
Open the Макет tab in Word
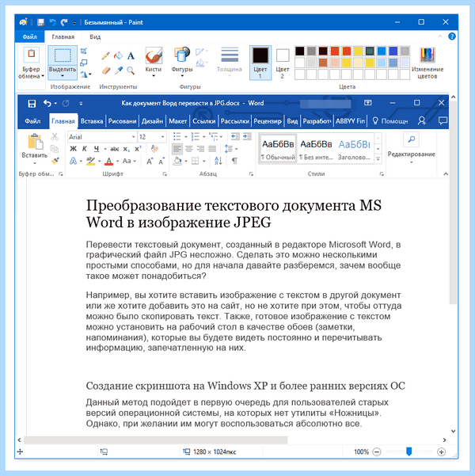click(177, 121)
